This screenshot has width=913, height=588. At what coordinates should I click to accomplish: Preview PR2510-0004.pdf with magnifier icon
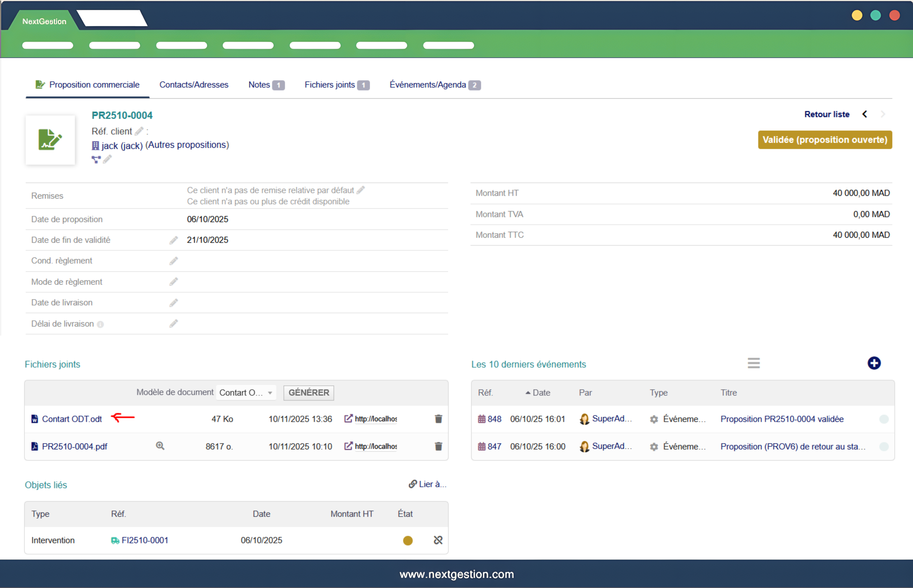click(160, 446)
